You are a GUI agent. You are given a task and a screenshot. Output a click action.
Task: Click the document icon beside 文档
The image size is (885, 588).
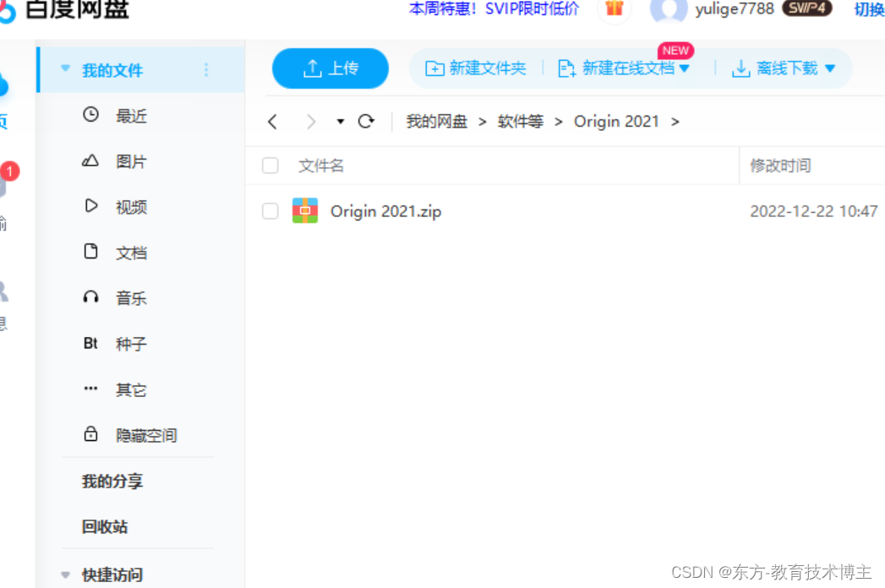(x=90, y=251)
